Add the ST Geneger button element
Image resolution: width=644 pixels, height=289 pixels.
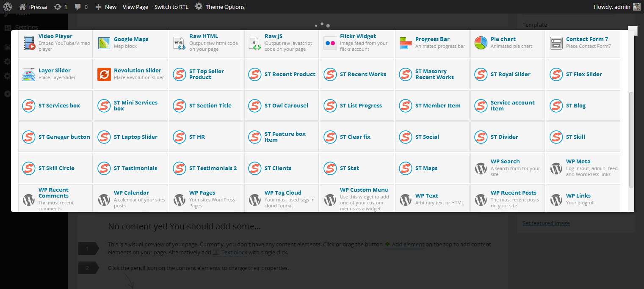(55, 137)
